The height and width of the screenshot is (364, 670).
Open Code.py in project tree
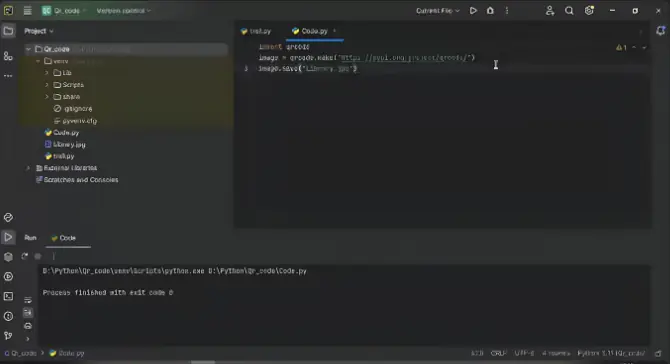(62, 133)
